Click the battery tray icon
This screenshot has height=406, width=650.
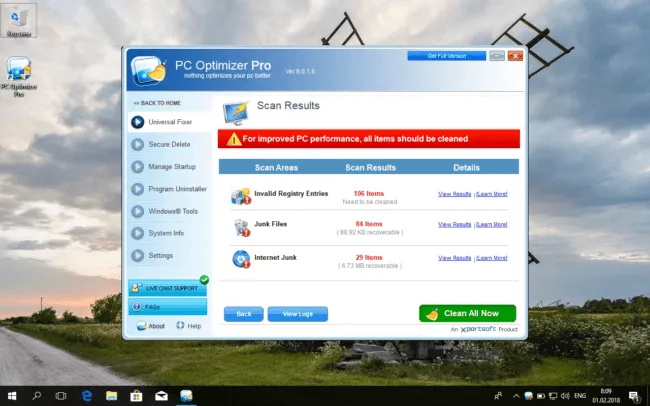[x=541, y=396]
